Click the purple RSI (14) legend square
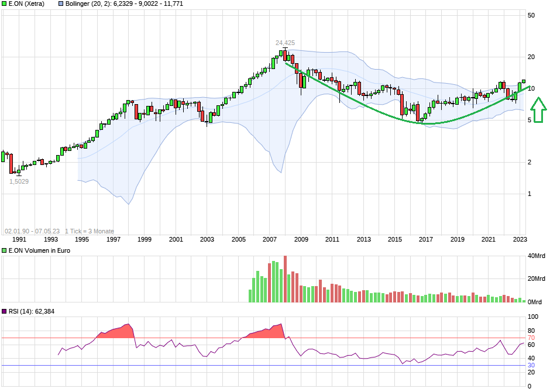550x392 pixels. pos(5,310)
